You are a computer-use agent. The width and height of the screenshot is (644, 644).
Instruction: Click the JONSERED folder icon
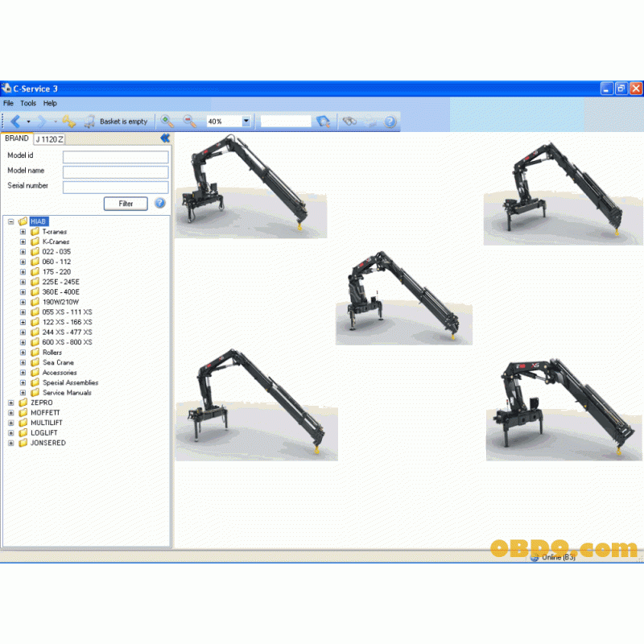23,444
